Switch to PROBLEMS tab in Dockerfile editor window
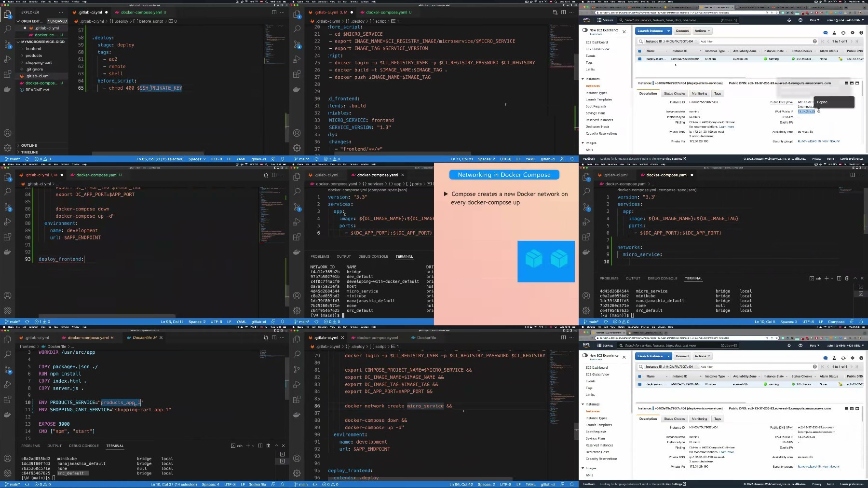 (30, 446)
